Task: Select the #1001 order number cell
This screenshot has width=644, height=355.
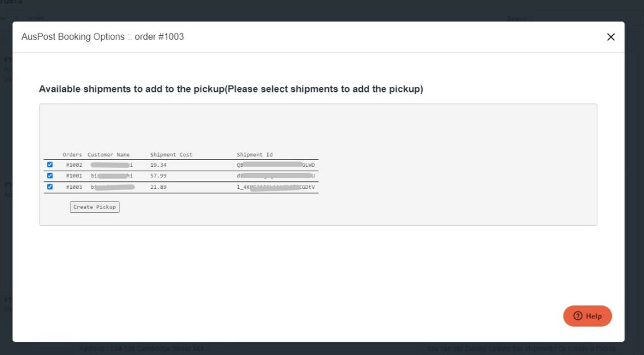Action: [74, 176]
